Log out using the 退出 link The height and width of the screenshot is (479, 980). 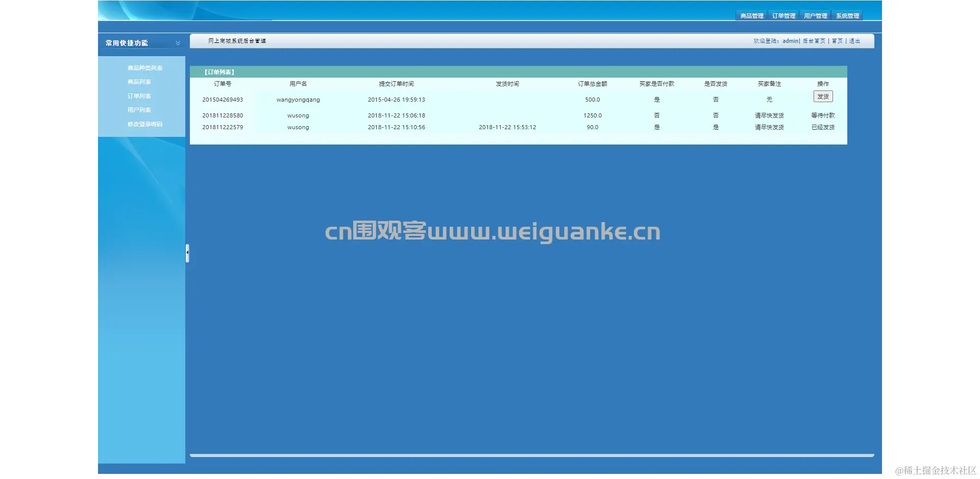click(x=854, y=41)
